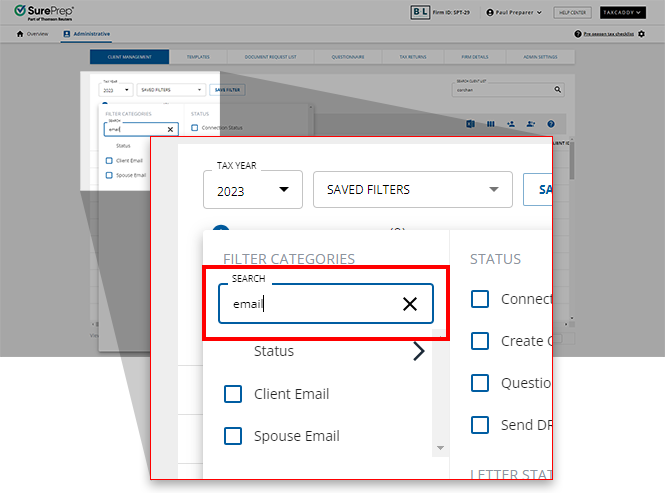The height and width of the screenshot is (493, 665).
Task: Open the Pre-season tax checklist link
Action: click(x=609, y=34)
